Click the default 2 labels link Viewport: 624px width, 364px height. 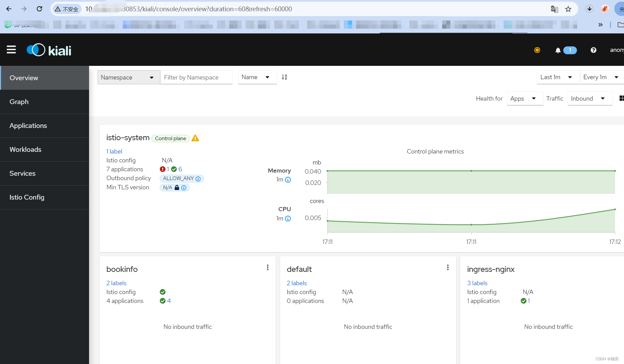point(297,283)
